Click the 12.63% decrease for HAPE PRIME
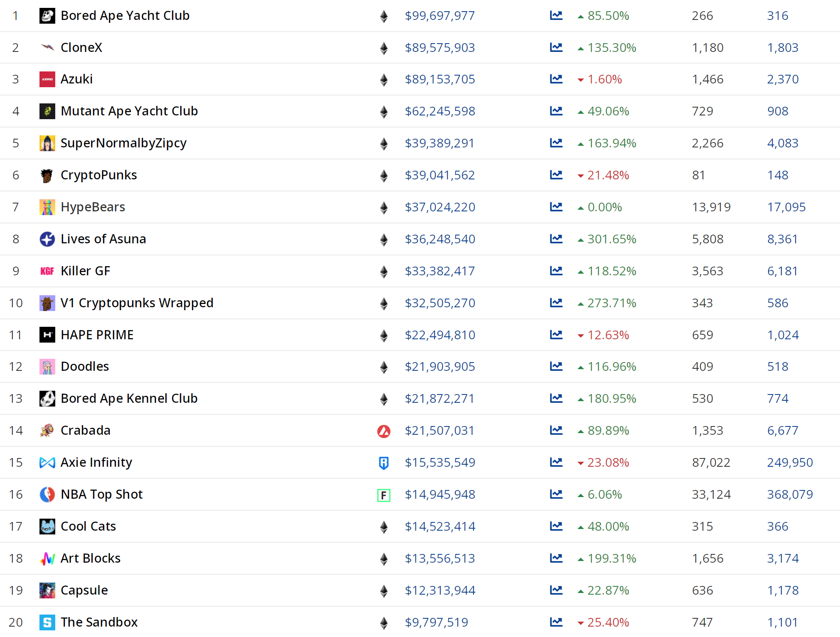The width and height of the screenshot is (840, 637). 608,335
